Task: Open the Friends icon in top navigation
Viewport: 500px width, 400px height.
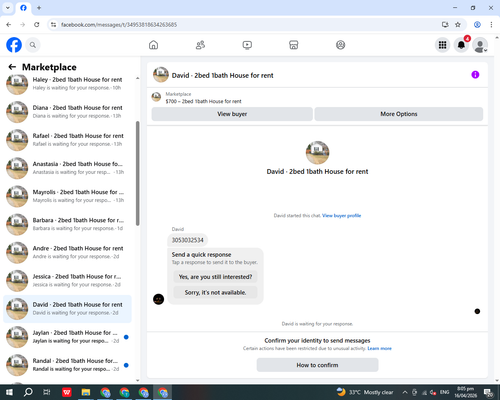Action: pyautogui.click(x=200, y=45)
